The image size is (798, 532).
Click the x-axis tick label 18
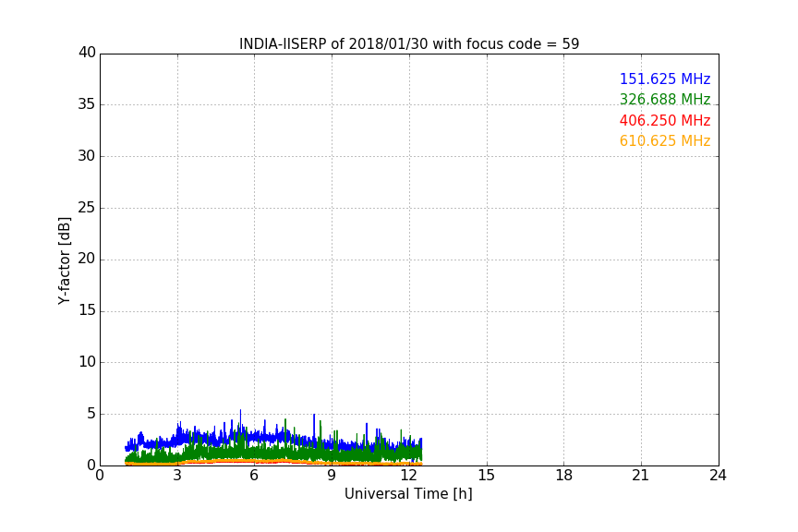[564, 476]
